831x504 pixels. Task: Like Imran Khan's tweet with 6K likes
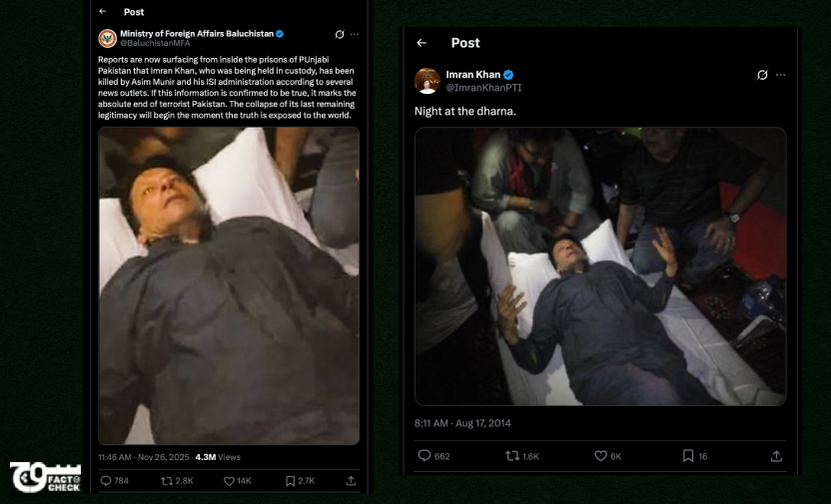pos(600,455)
